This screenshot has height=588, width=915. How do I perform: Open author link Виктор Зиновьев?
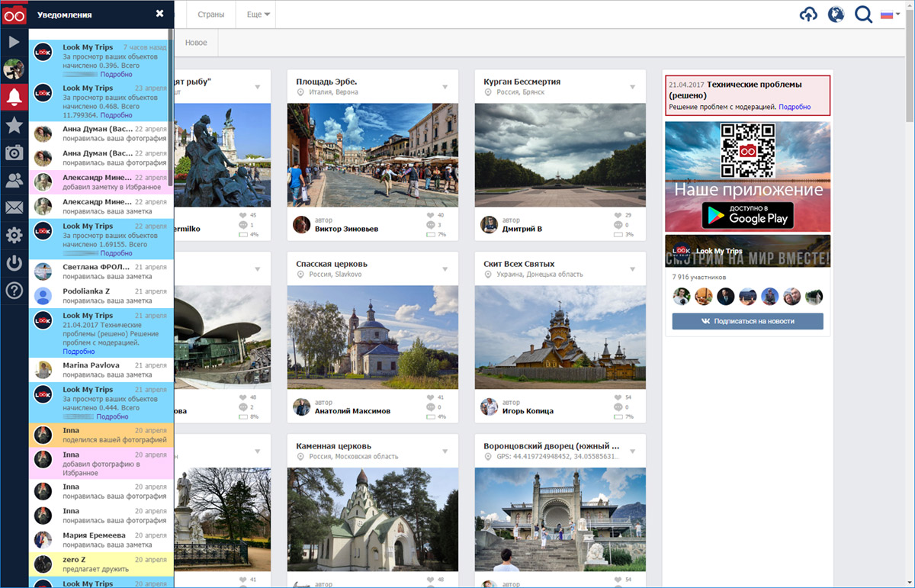coord(346,229)
